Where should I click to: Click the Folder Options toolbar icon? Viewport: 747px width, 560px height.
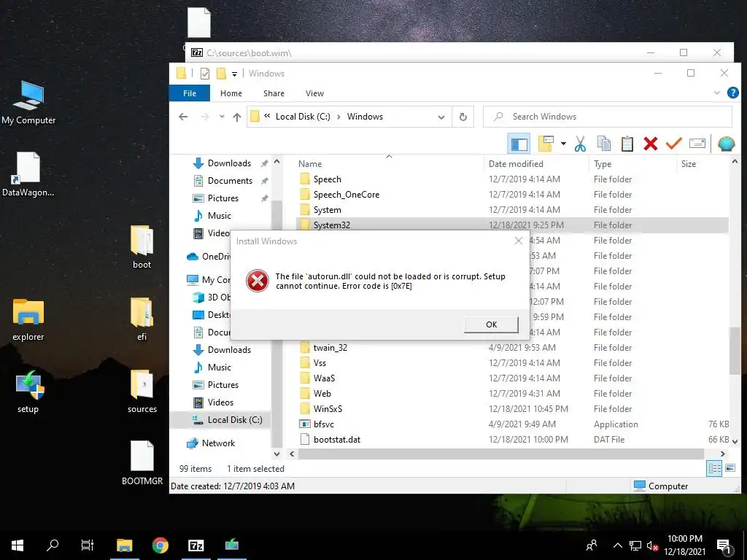[546, 144]
